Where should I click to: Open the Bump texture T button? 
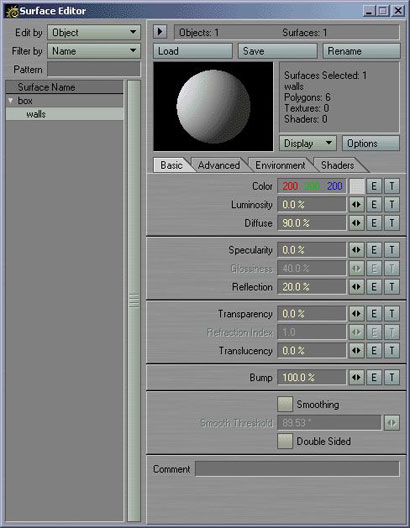click(392, 377)
